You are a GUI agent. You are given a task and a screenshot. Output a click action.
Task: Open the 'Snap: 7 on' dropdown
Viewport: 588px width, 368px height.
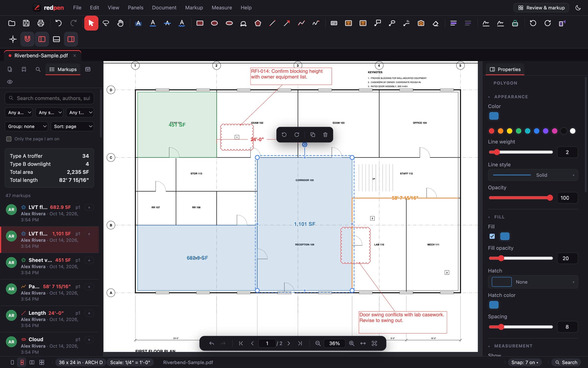(525, 362)
